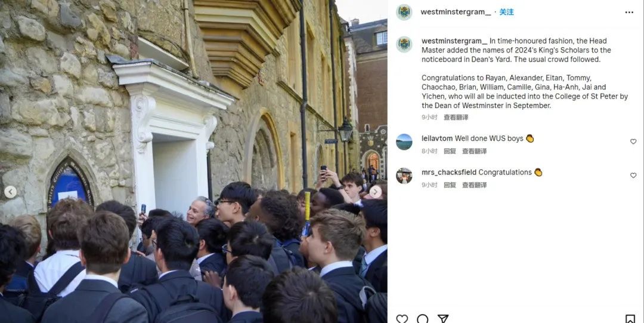Open caption author westminstergram_ avatar

click(x=404, y=44)
